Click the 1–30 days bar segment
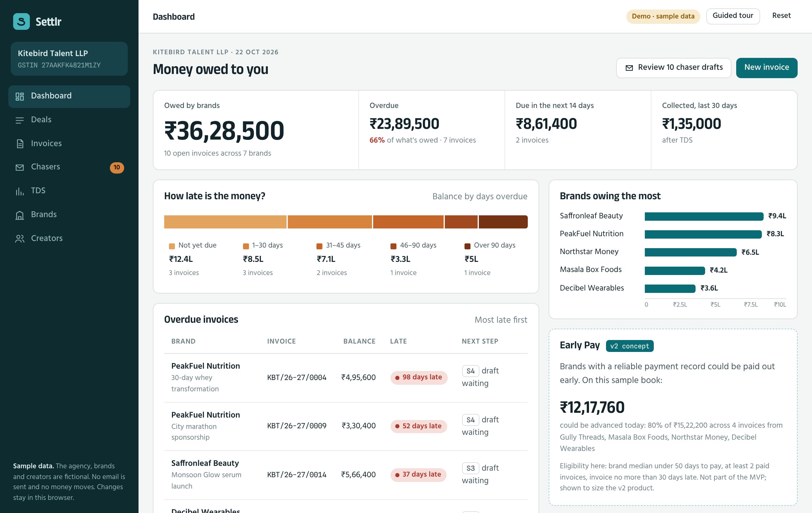The width and height of the screenshot is (812, 513). coord(330,222)
